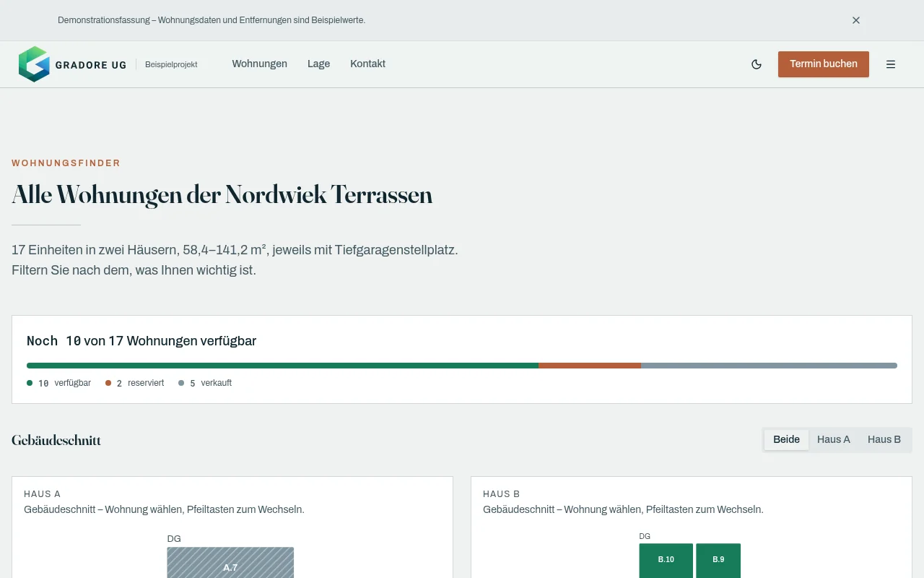Show both buildings with Beide
Image resolution: width=924 pixels, height=578 pixels.
coord(786,440)
